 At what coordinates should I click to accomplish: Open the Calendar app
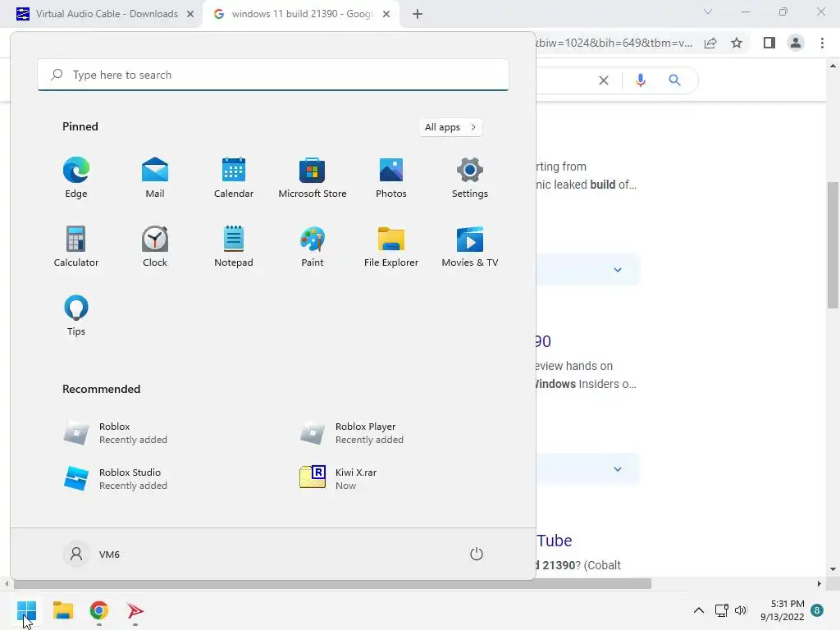coord(234,178)
